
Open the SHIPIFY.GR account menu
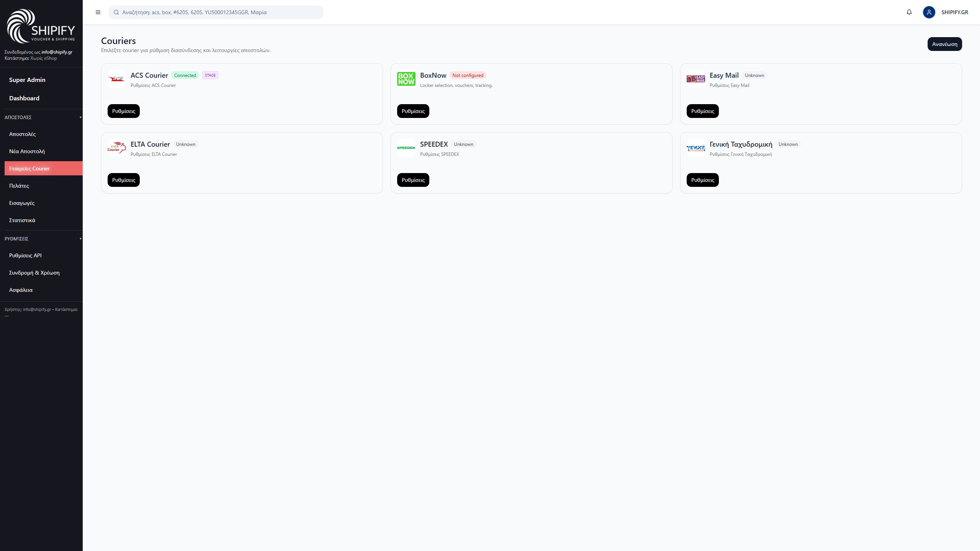point(954,12)
